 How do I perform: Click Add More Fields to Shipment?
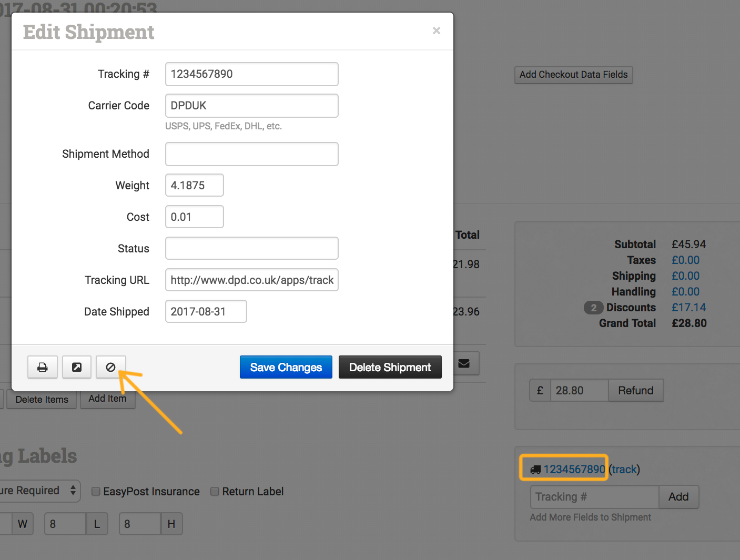591,517
